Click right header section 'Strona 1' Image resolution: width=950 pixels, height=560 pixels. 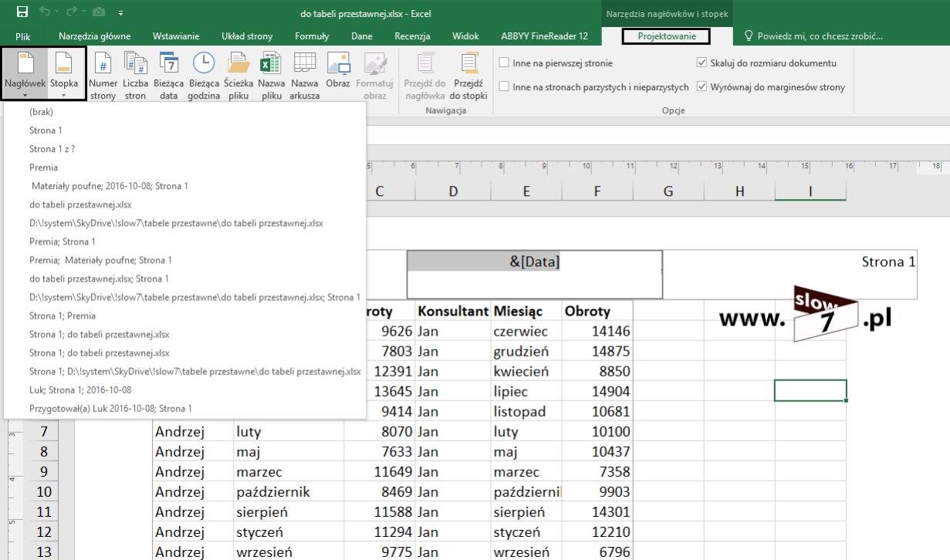790,274
